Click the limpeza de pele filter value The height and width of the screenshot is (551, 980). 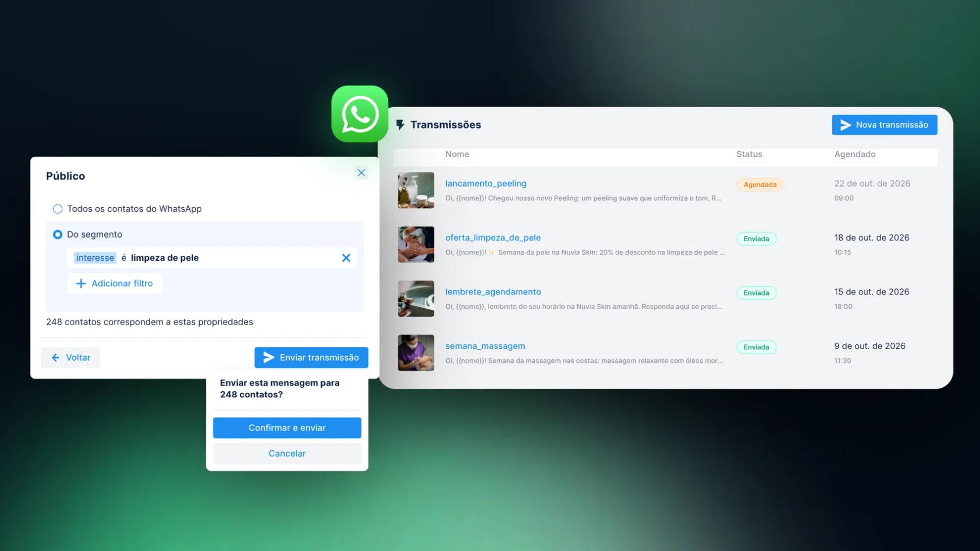(x=165, y=258)
